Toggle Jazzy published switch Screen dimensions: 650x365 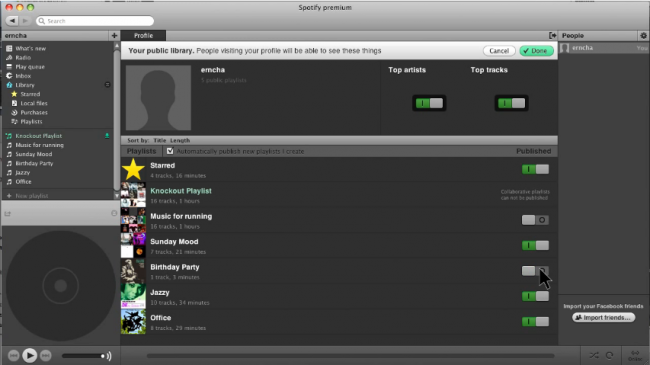click(x=535, y=296)
